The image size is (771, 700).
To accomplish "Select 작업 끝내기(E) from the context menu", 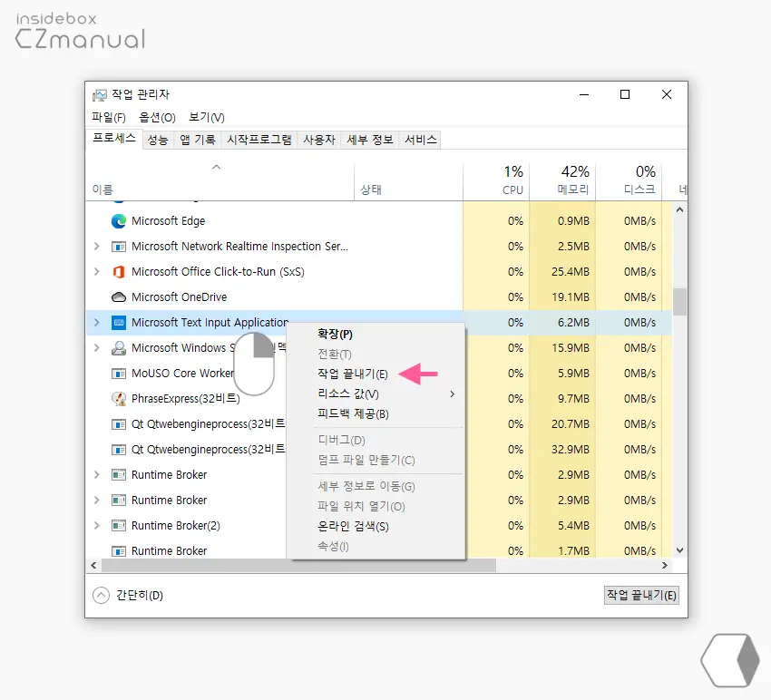I will click(350, 374).
